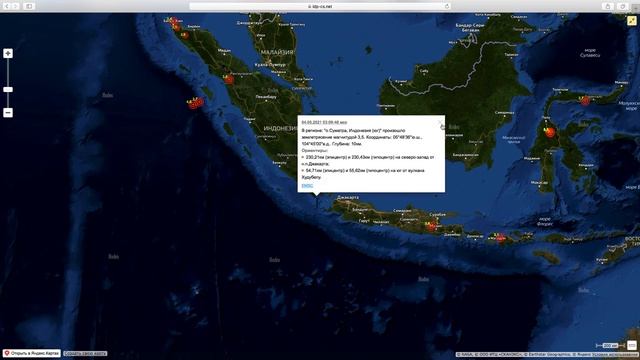This screenshot has width=640, height=360.
Task: Click the Индонезия country label
Action: point(280,128)
